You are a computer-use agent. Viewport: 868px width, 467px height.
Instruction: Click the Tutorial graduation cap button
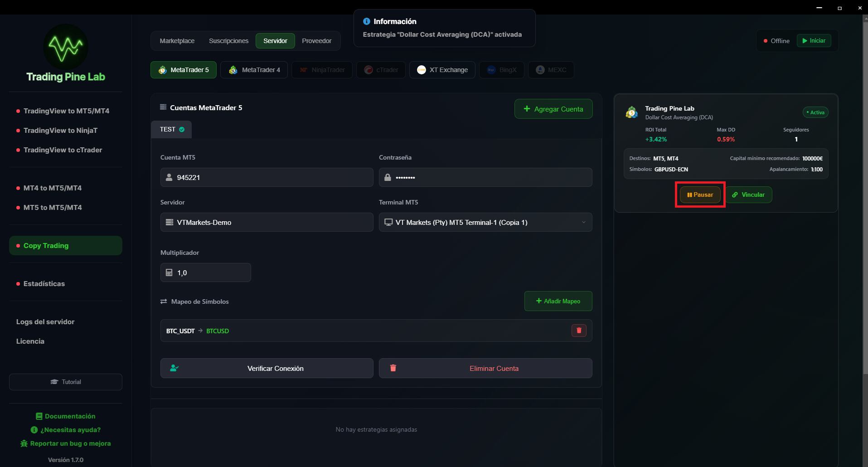click(x=66, y=382)
